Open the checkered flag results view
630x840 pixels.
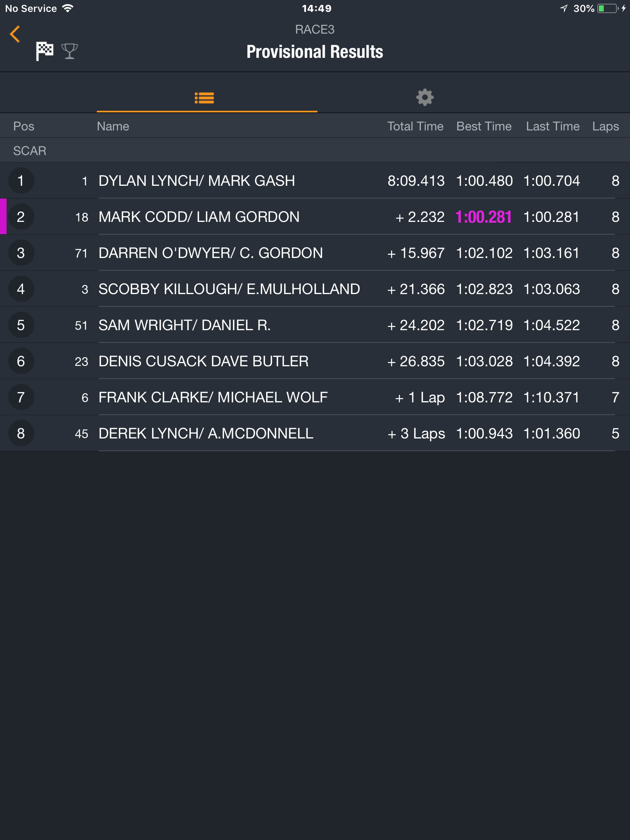[44, 51]
